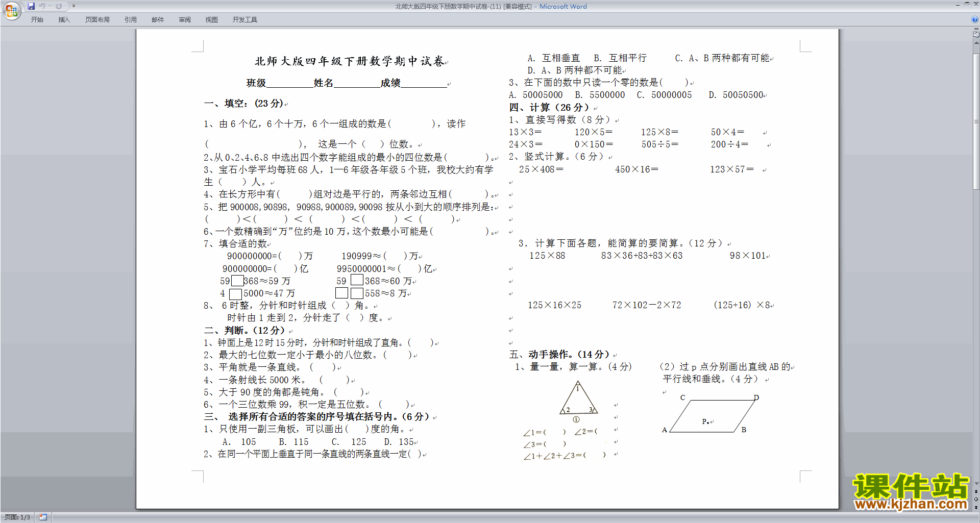This screenshot has height=523, width=980.
Task: Switch to the 页面布局 tab
Action: pyautogui.click(x=97, y=20)
